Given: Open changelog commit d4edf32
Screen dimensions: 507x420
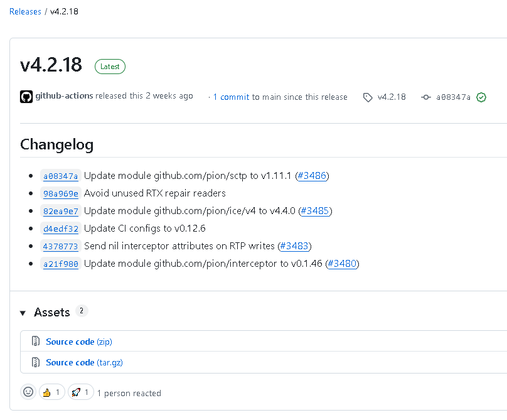Looking at the screenshot, I should click(x=60, y=229).
